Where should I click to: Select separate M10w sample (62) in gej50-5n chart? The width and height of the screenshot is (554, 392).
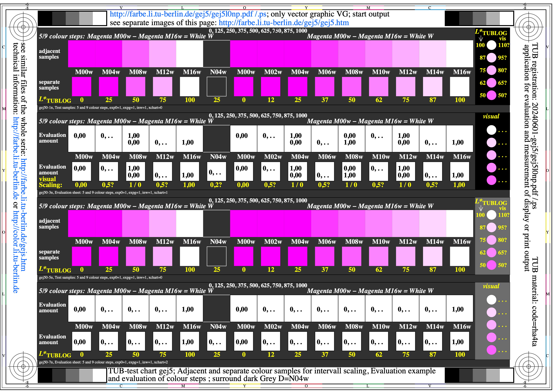tap(379, 256)
